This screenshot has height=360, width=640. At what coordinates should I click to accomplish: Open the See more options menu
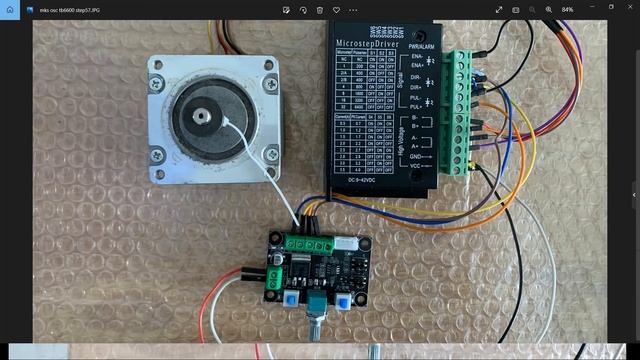tap(353, 10)
